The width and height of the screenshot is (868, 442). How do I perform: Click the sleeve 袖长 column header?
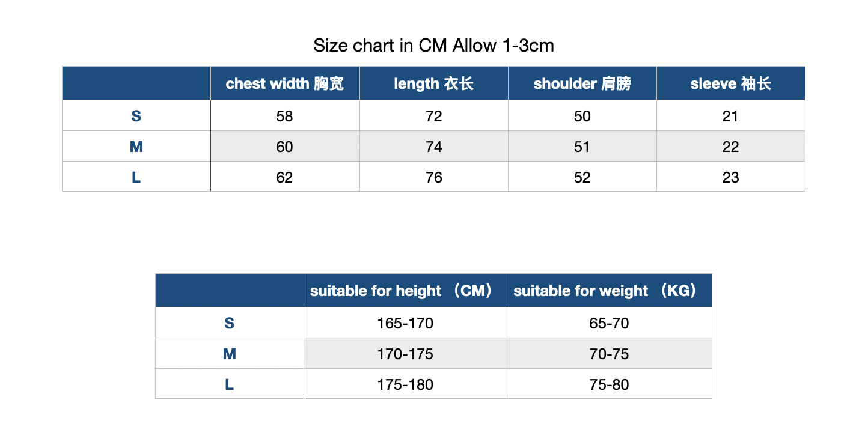coord(731,83)
